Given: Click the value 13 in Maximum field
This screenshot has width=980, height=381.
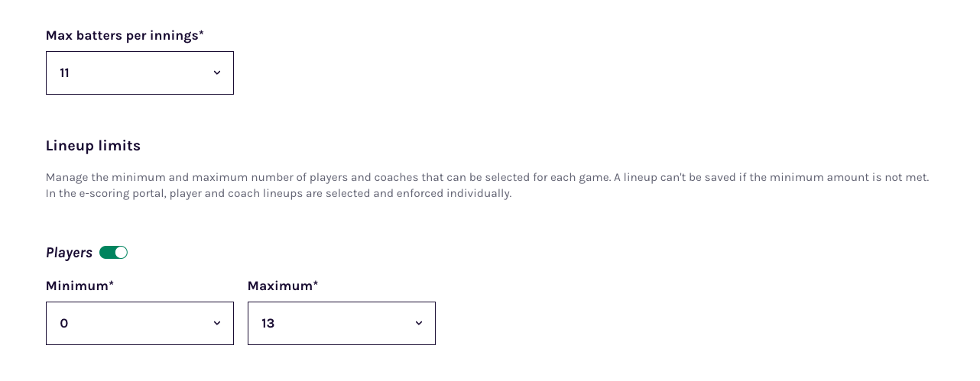Looking at the screenshot, I should pyautogui.click(x=268, y=324).
